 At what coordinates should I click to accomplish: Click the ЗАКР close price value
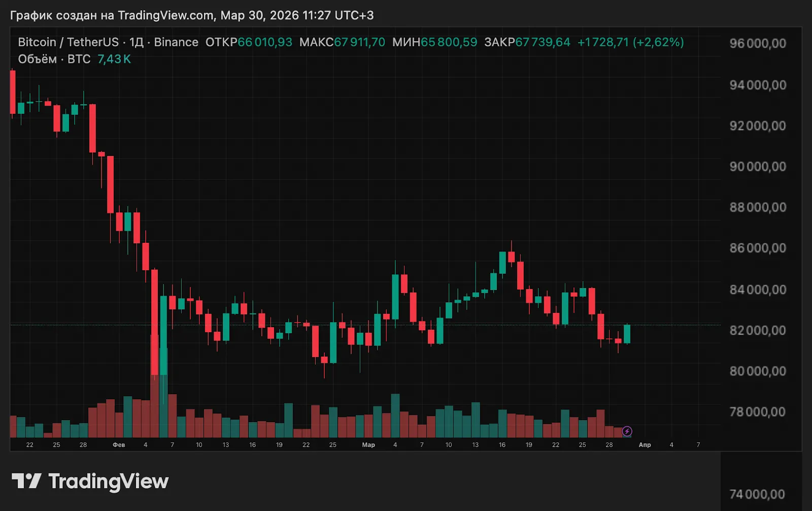543,42
